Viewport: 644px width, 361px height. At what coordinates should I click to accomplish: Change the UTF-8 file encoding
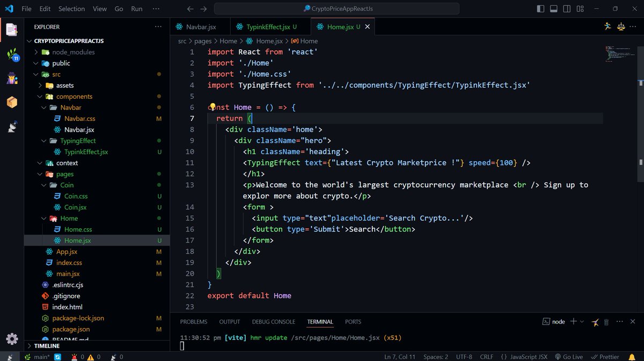coord(464,357)
